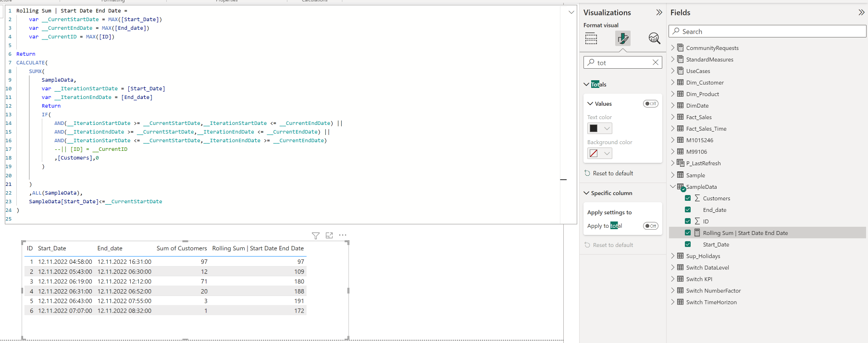Image resolution: width=868 pixels, height=343 pixels.
Task: Collapse the Totals section
Action: (x=586, y=84)
